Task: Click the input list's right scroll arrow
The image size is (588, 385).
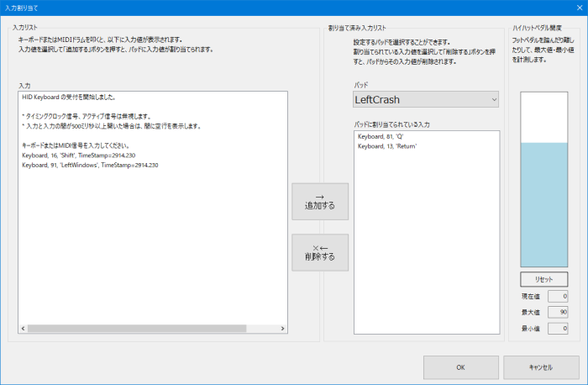Action: pos(282,329)
